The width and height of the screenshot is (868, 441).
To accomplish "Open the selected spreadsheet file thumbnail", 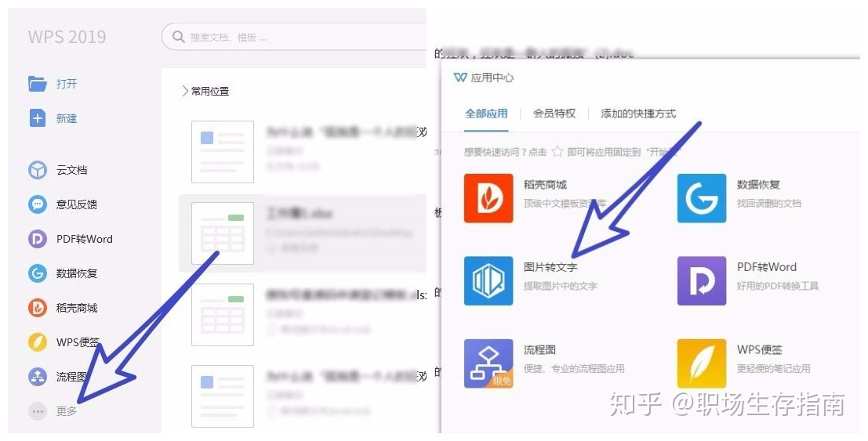I will pyautogui.click(x=223, y=233).
